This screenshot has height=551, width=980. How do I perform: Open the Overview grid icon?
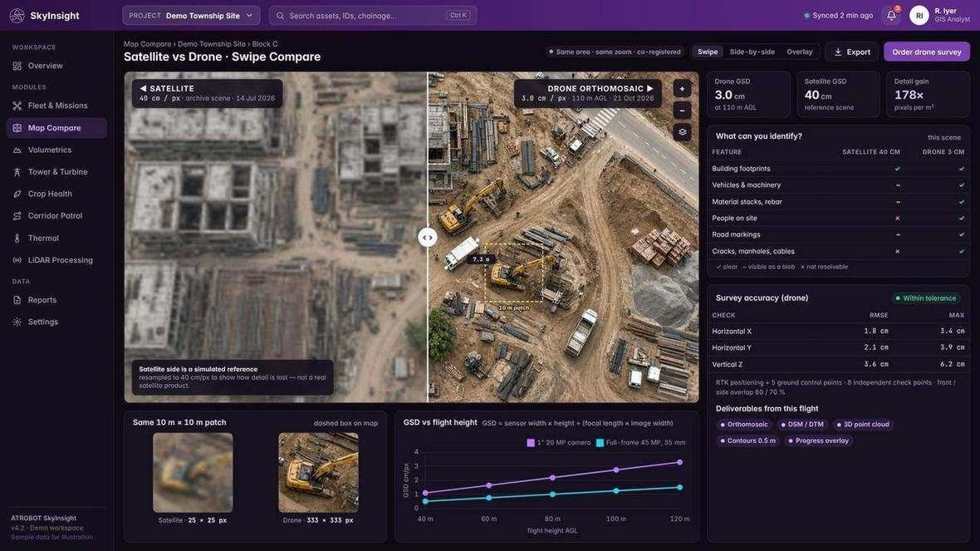(x=17, y=66)
